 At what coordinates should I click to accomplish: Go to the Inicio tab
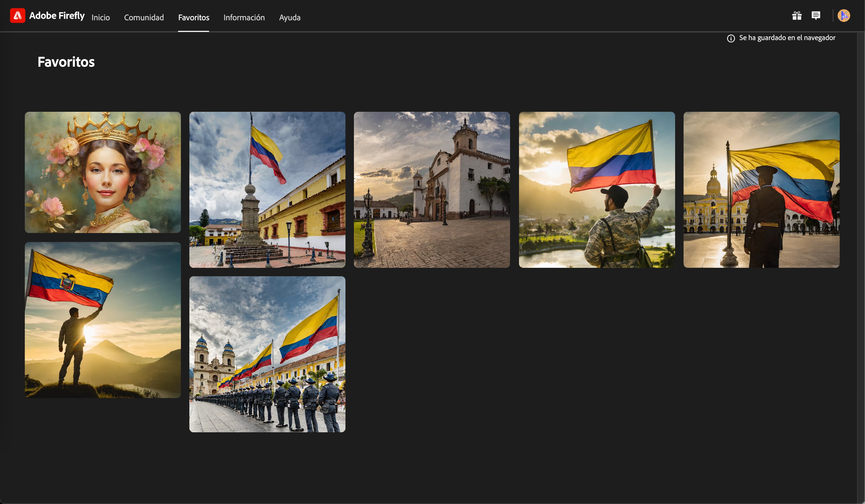click(100, 17)
